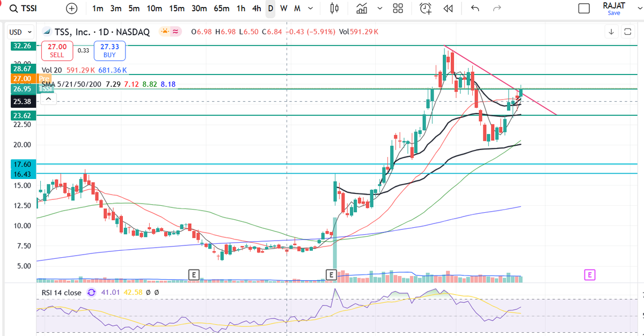Select the D daily timeframe
The width and height of the screenshot is (644, 336).
tap(270, 9)
